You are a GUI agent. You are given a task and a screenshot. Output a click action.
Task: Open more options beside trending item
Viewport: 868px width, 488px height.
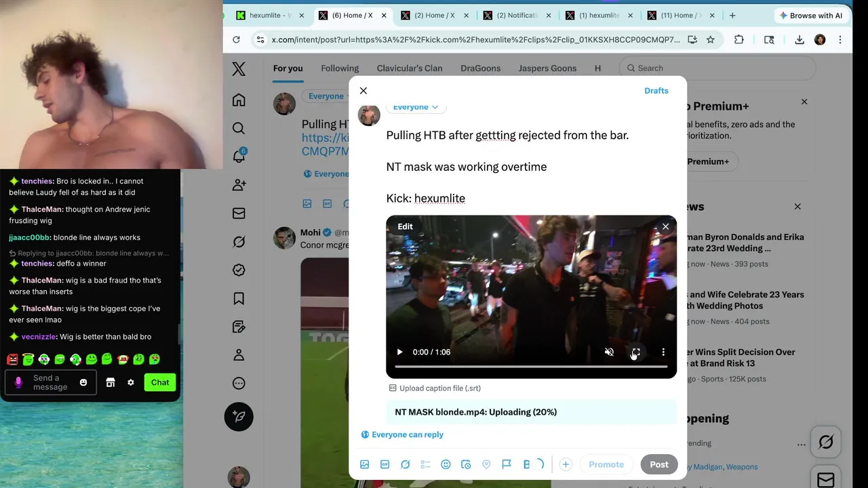coord(801,445)
